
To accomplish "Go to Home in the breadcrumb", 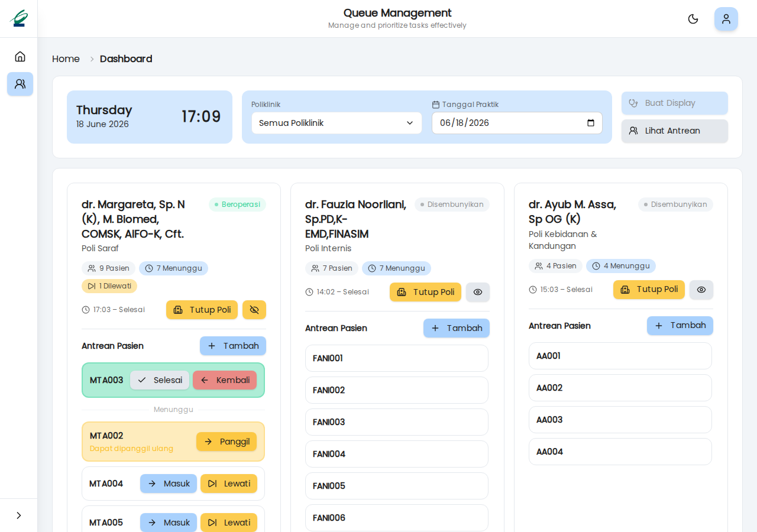I will pos(66,59).
